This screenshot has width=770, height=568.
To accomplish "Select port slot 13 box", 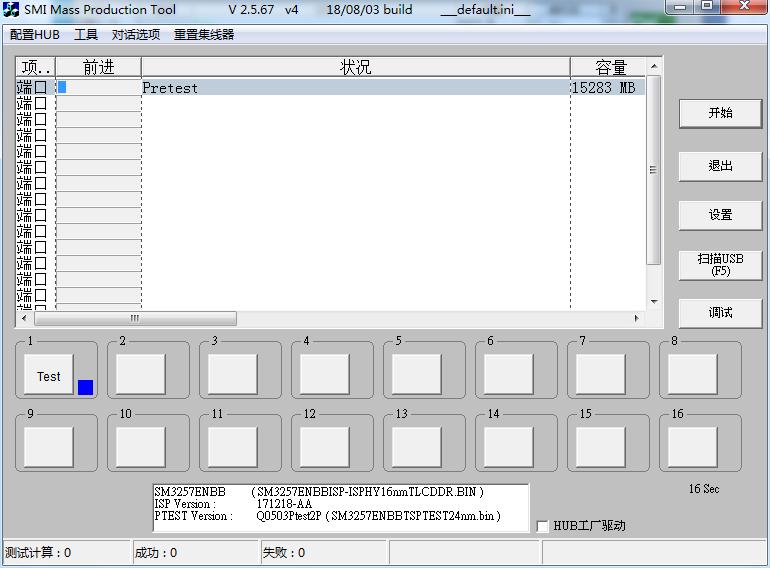I will (x=416, y=447).
